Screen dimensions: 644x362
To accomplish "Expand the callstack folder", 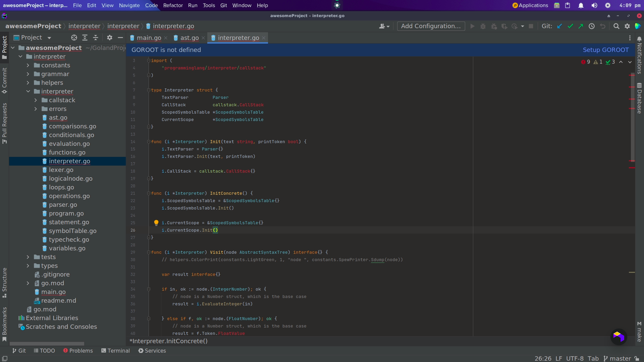I will (36, 100).
